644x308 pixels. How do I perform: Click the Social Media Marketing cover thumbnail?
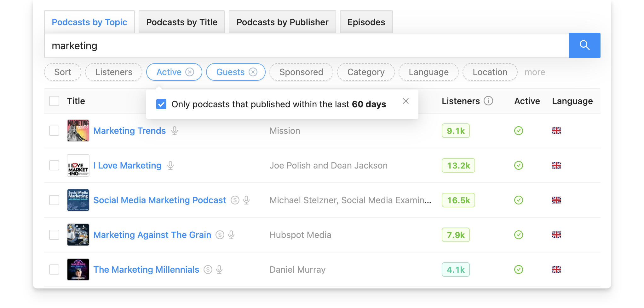point(78,200)
